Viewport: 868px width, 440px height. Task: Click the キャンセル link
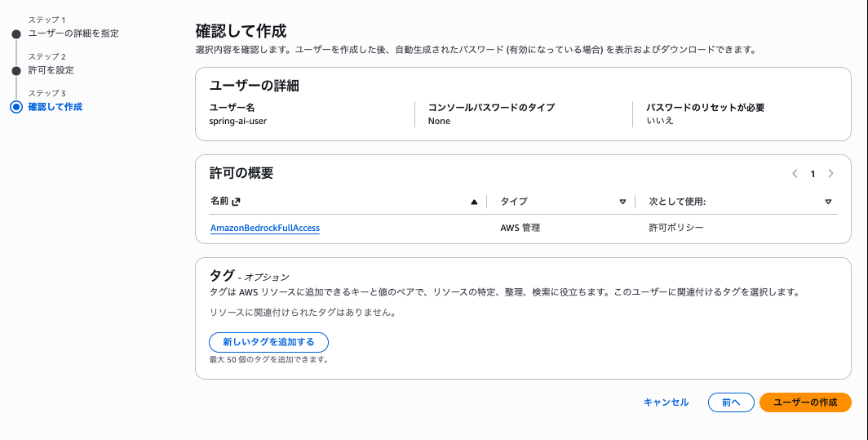[666, 402]
